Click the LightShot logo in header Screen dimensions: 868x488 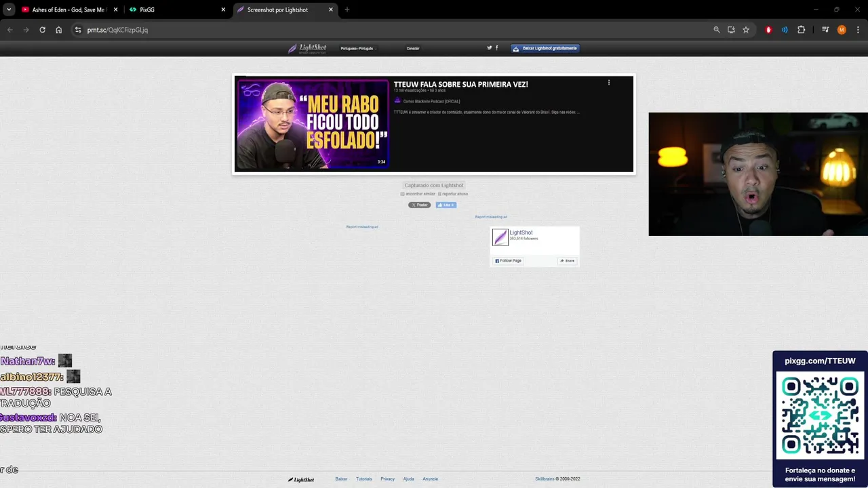click(307, 48)
